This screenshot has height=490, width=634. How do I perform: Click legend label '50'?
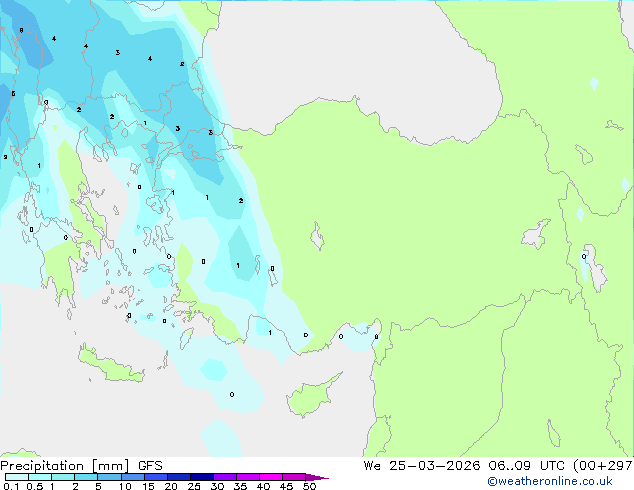click(x=309, y=486)
